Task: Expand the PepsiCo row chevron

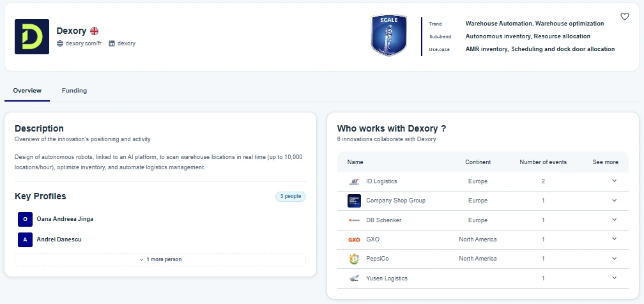Action: pos(614,258)
